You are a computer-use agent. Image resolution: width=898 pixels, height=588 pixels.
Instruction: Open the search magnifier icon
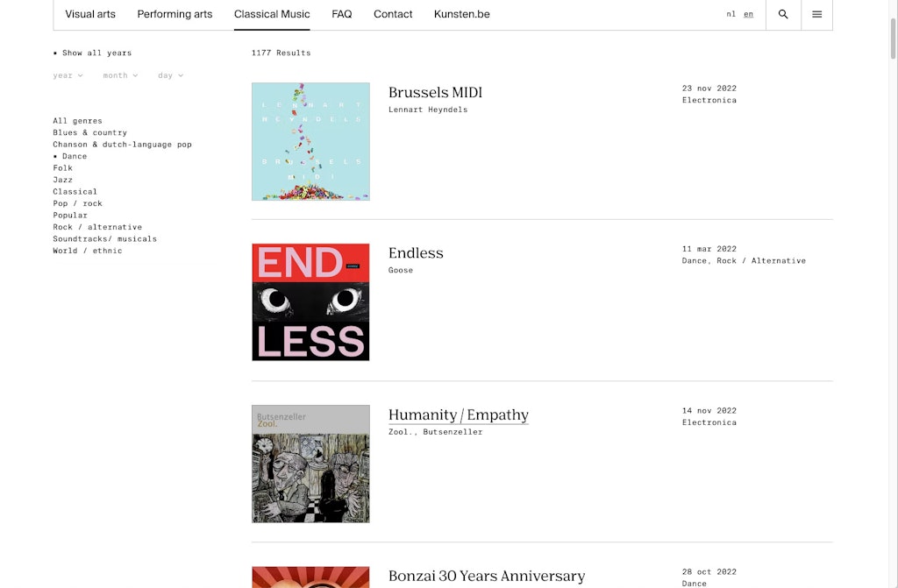[x=783, y=14]
